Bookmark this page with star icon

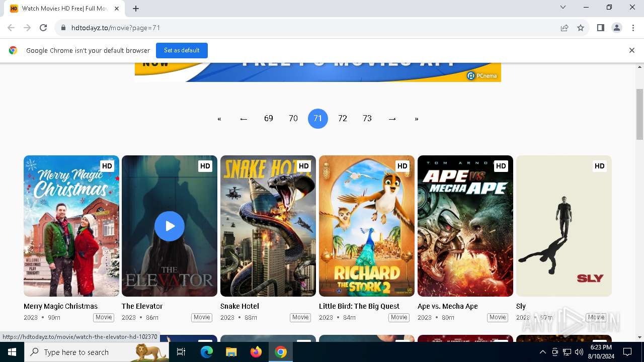[x=581, y=28]
